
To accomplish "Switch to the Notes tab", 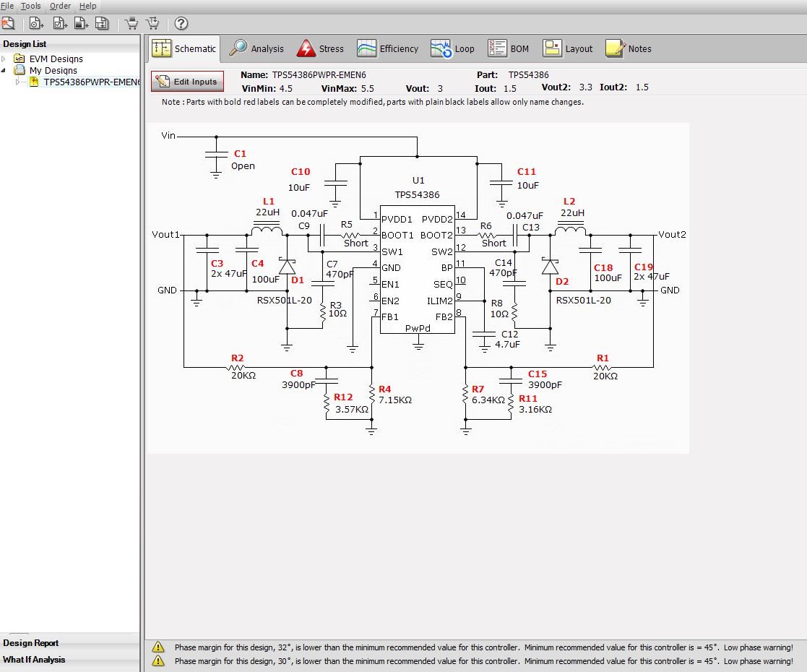I will coord(629,48).
